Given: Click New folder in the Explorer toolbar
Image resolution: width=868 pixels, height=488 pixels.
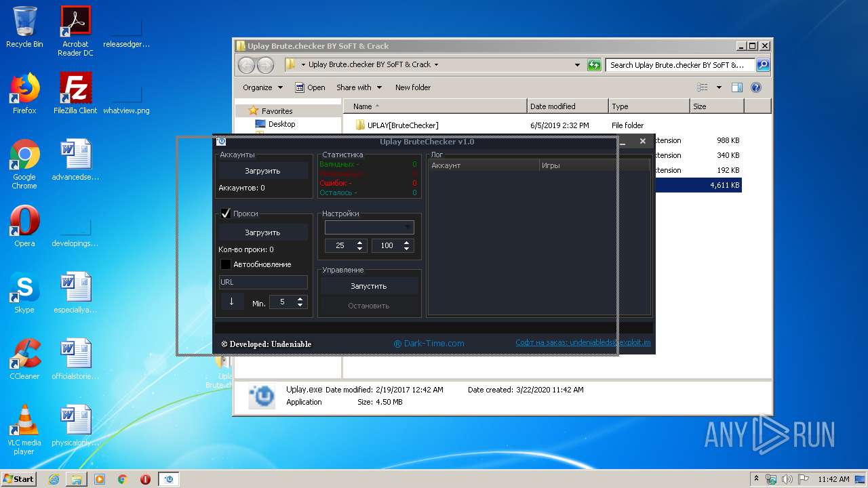Looking at the screenshot, I should 413,87.
